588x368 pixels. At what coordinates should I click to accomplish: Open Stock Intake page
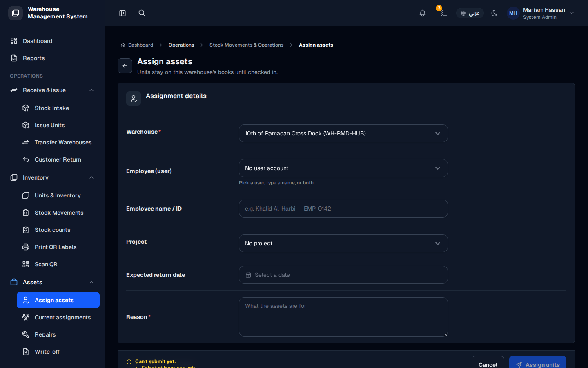58,108
